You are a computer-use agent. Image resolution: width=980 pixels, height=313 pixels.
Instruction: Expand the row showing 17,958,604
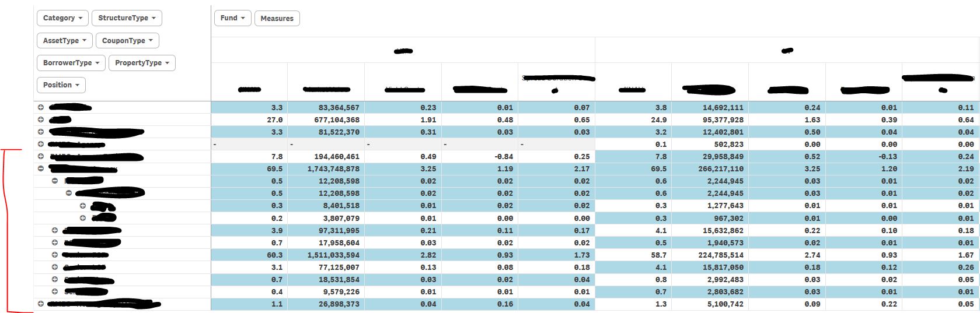(x=55, y=242)
